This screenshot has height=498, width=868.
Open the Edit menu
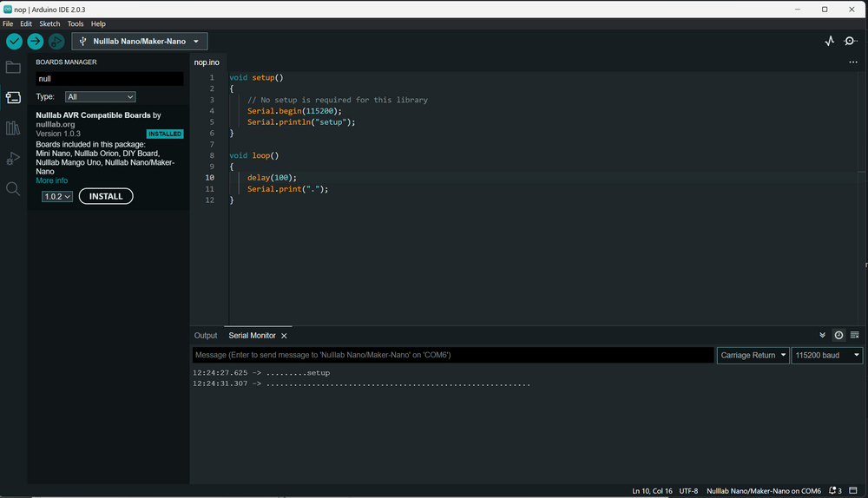coord(26,23)
